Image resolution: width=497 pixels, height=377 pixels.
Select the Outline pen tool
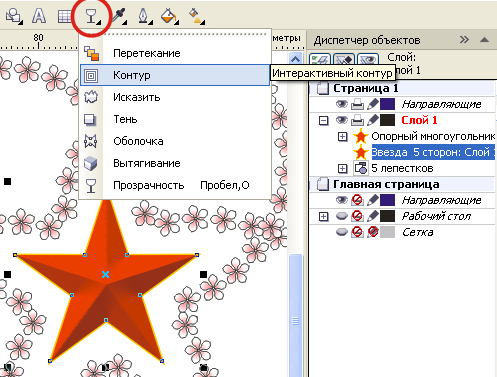coord(145,16)
